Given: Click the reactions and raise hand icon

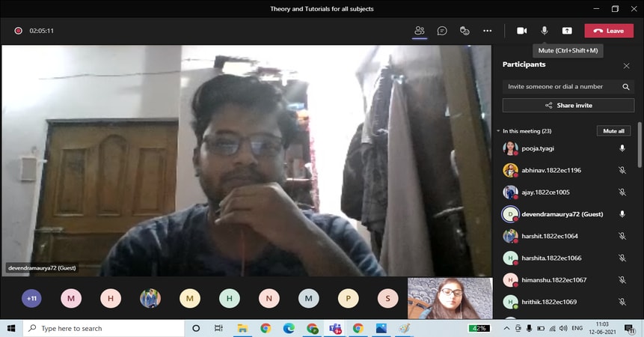Looking at the screenshot, I should tap(464, 31).
